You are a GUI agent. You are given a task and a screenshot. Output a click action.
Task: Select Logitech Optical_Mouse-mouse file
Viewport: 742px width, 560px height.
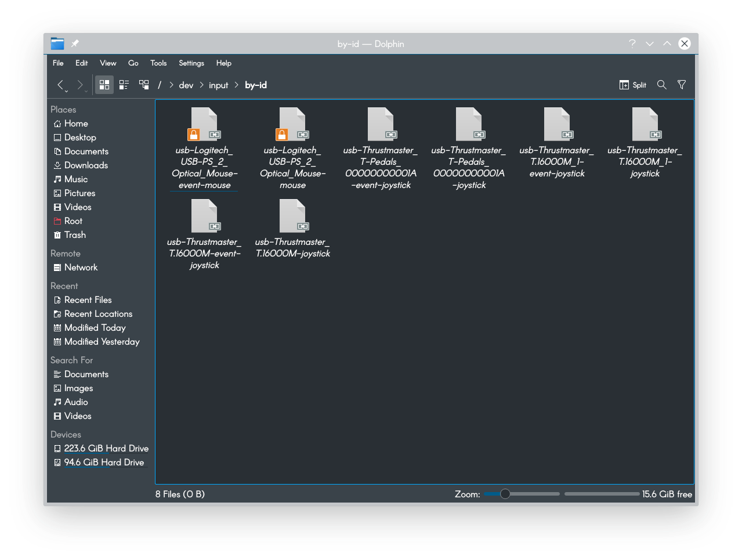coord(292,149)
